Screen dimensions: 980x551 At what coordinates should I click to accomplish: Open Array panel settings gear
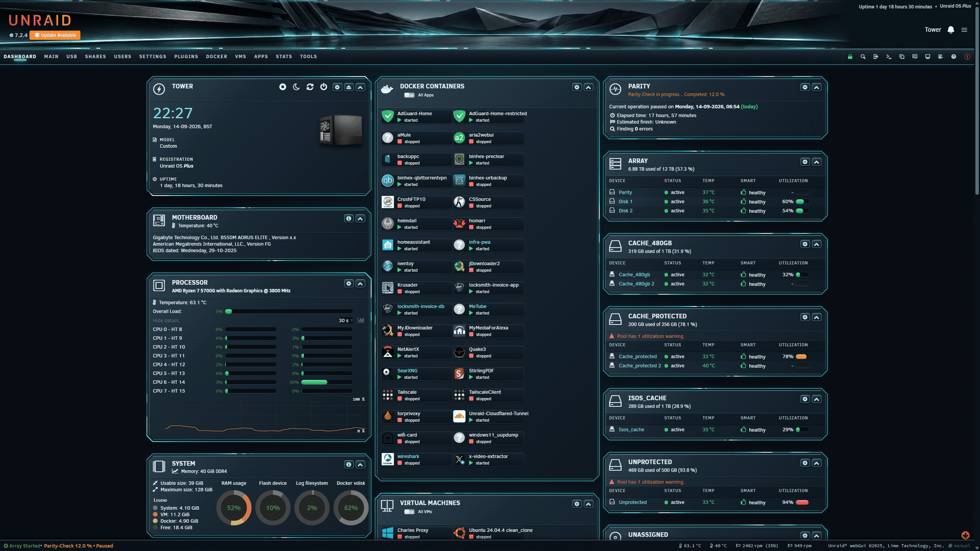(805, 162)
